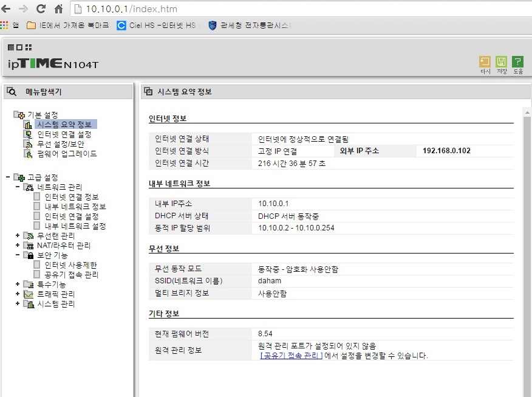
Task: Click the browser home icon
Action: pyautogui.click(x=59, y=9)
